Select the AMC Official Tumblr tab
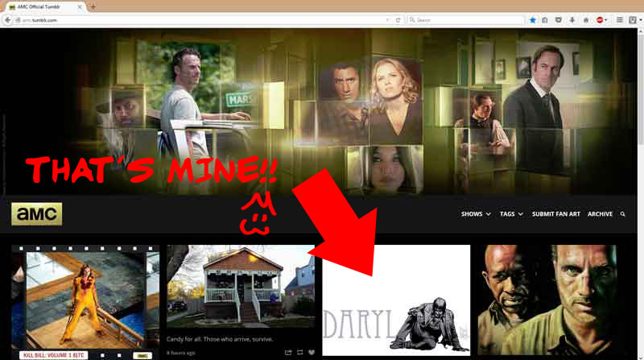 click(x=44, y=7)
